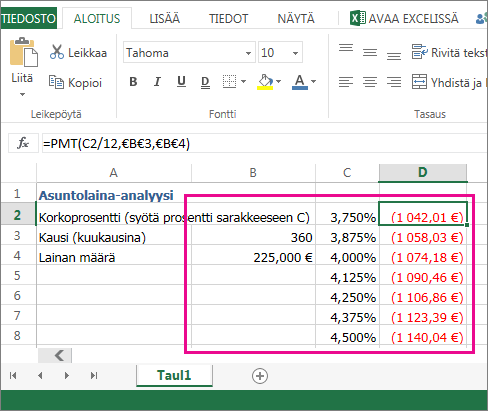
Task: Add a new sheet with plus button
Action: [260, 376]
